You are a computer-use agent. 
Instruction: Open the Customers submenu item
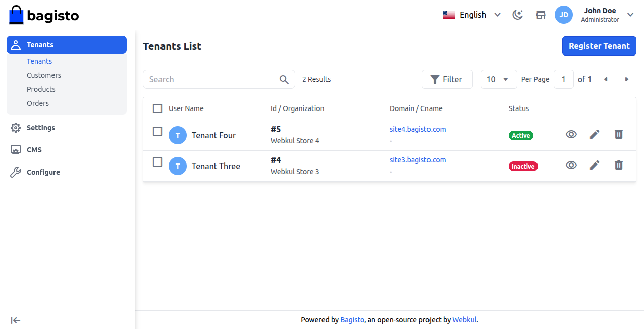click(x=44, y=75)
